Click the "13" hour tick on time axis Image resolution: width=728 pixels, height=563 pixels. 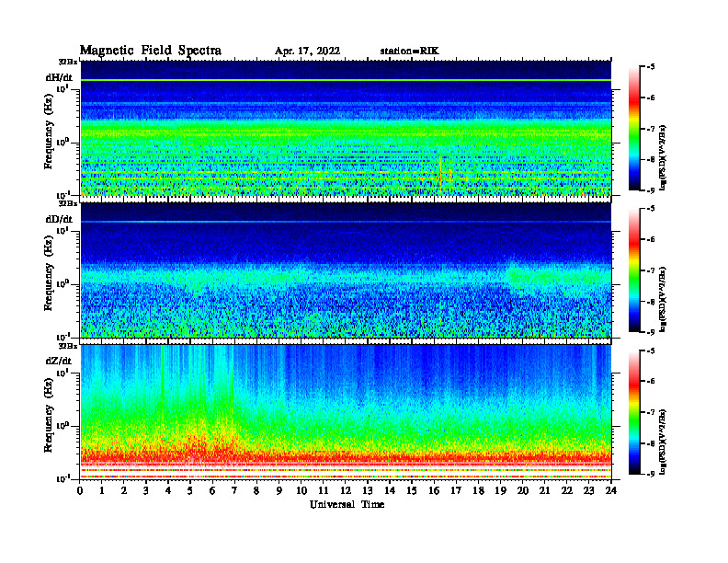click(368, 490)
